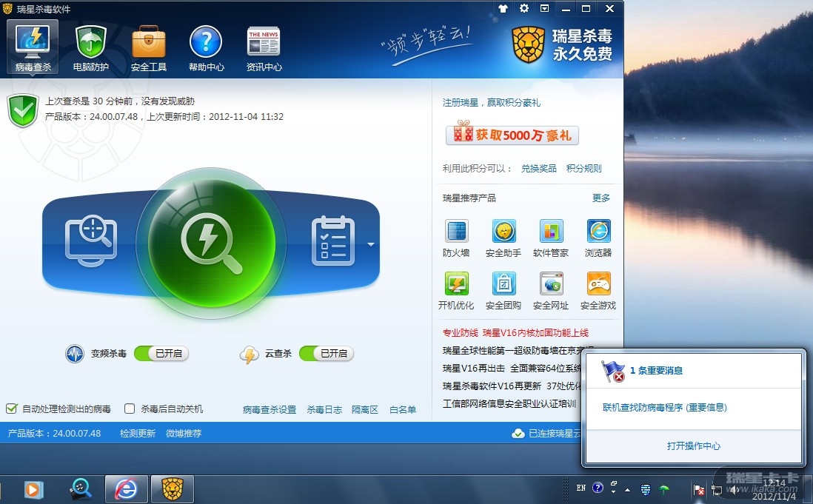Screen dimensions: 813x504
Task: Click cloud connected status icon in status bar
Action: click(518, 434)
